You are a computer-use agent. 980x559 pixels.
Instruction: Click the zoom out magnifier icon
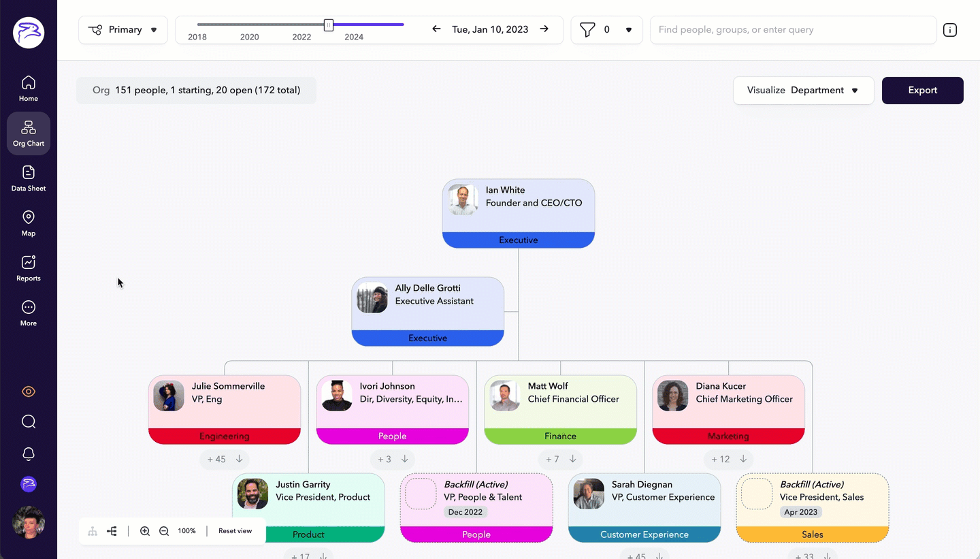164,531
